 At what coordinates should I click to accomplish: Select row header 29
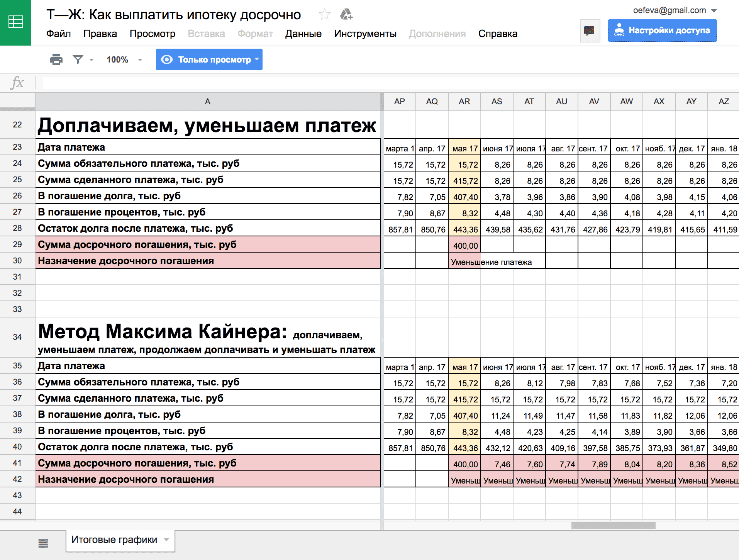click(x=17, y=244)
